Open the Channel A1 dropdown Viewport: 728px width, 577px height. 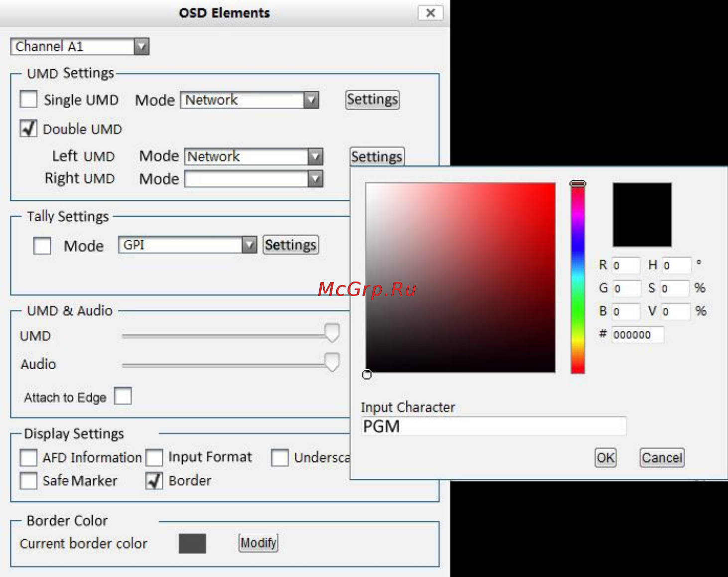80,46
